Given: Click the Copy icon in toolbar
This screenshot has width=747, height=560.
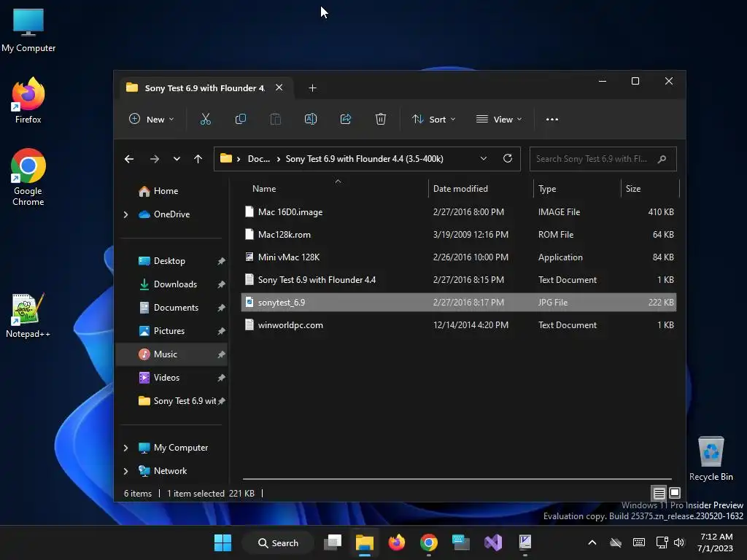Looking at the screenshot, I should click(241, 119).
